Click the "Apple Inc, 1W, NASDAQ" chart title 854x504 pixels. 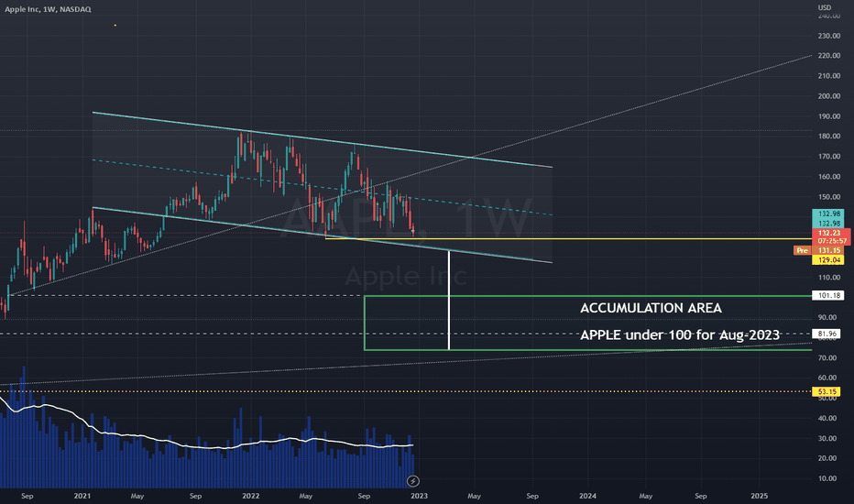pos(48,9)
